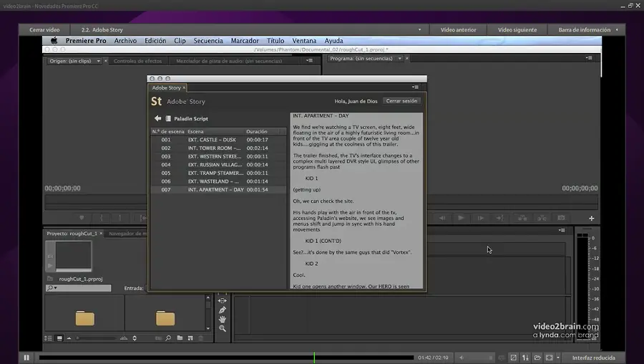Click the zoom in mountain icon in Project panel
644x364 pixels.
(x=124, y=338)
